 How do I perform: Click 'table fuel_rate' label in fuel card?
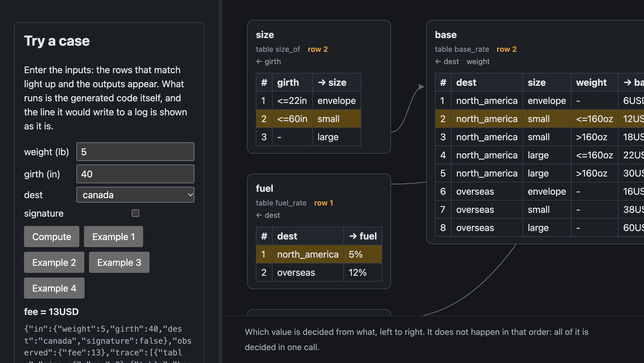point(281,203)
